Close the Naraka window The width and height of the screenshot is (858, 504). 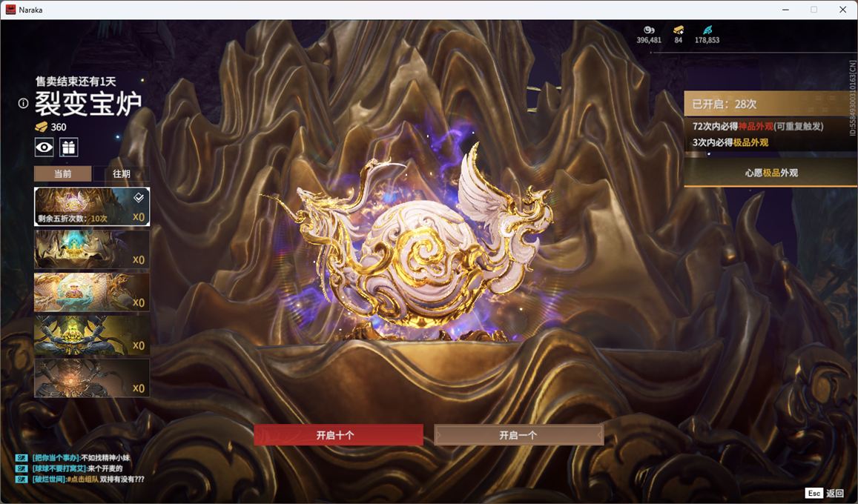pyautogui.click(x=842, y=10)
